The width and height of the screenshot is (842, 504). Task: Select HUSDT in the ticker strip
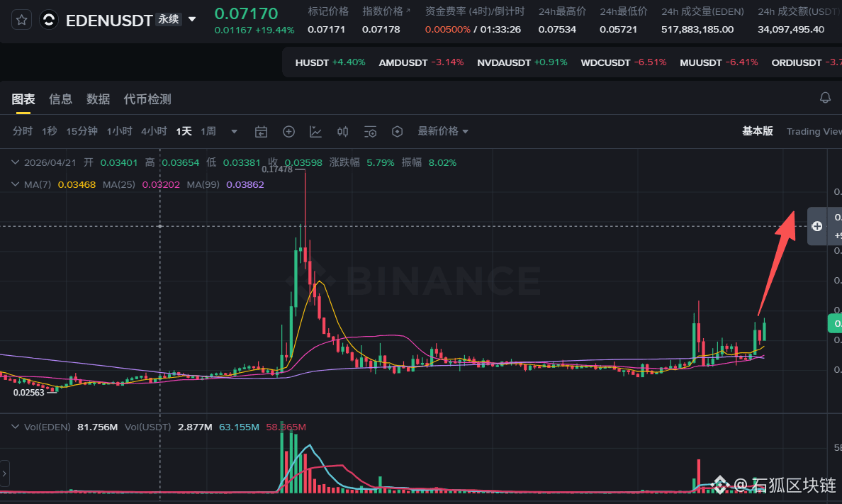tap(330, 62)
